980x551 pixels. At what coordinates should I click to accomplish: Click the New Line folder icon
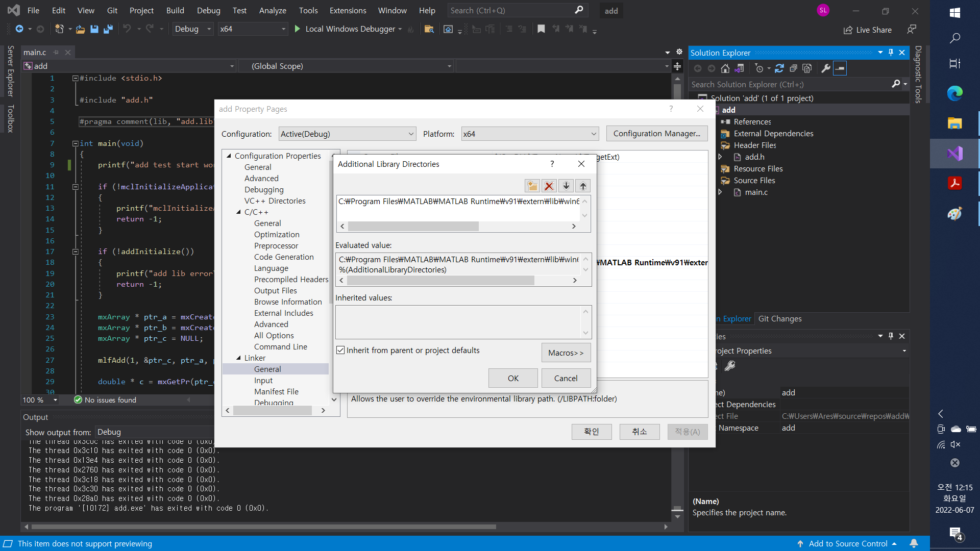[x=532, y=186]
